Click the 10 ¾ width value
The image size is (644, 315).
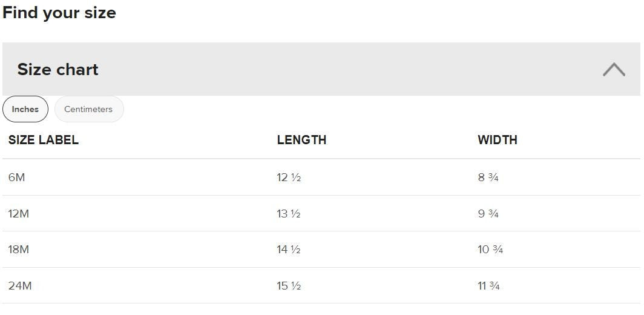490,250
